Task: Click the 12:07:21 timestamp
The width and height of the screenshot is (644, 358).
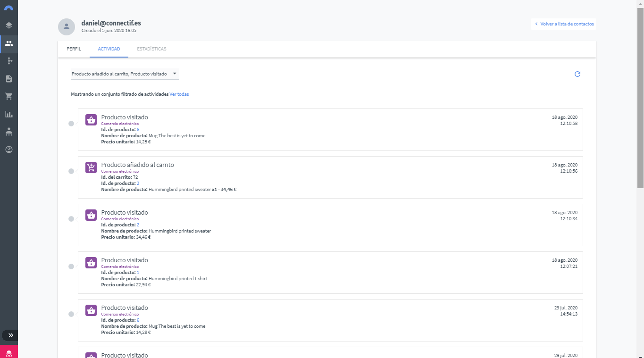Action: point(569,266)
